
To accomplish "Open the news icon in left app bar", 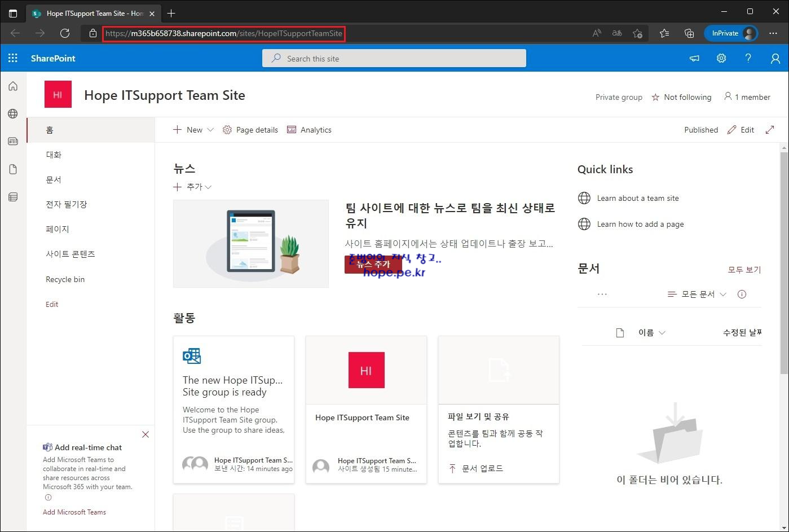I will point(13,141).
